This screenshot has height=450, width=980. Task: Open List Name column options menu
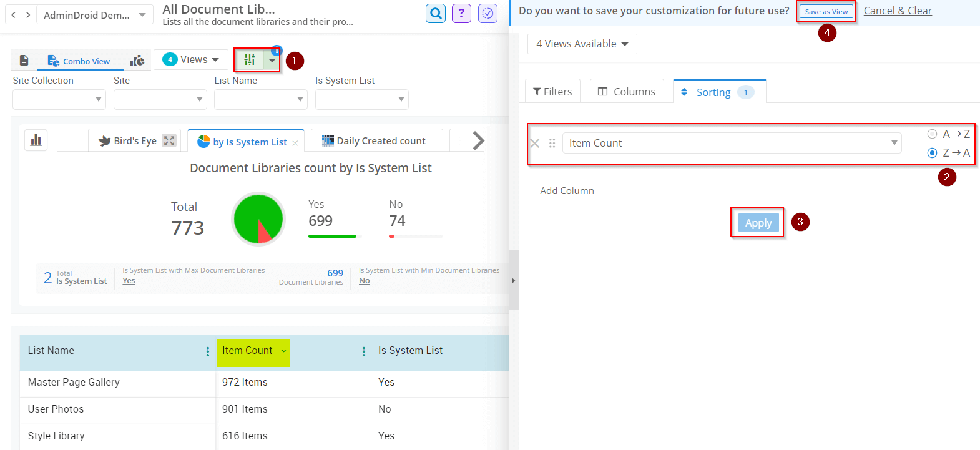click(x=208, y=351)
